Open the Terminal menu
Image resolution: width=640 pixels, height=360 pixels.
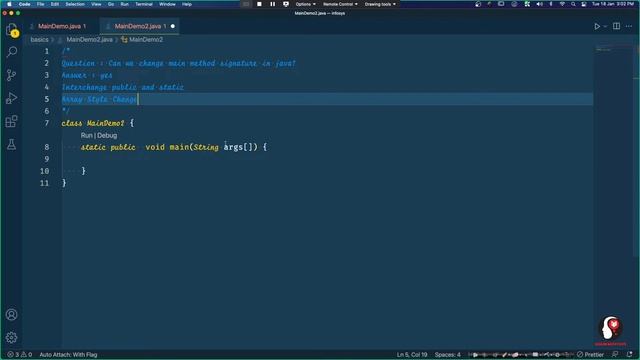point(144,4)
